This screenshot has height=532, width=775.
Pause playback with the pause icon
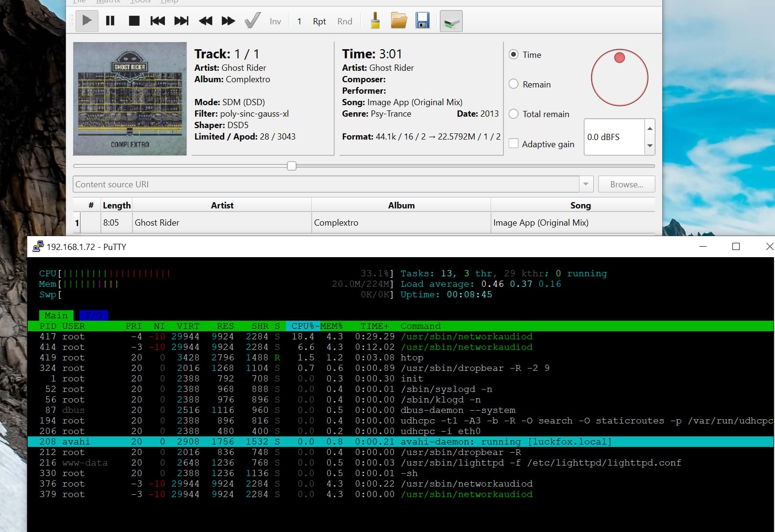point(110,21)
